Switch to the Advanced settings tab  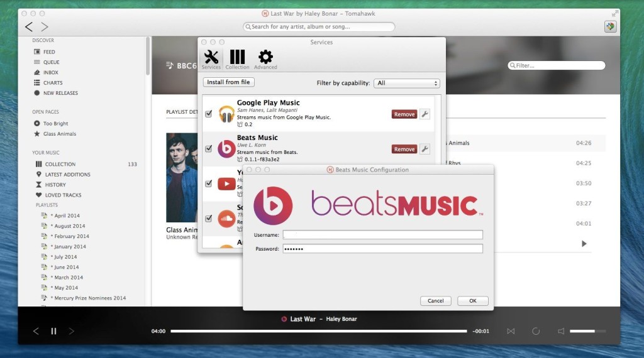pyautogui.click(x=265, y=60)
